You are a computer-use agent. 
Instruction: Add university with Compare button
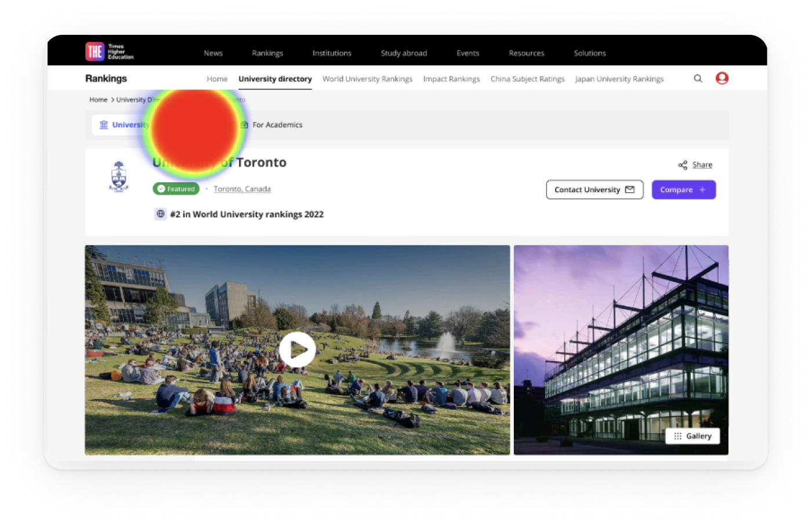click(x=683, y=190)
